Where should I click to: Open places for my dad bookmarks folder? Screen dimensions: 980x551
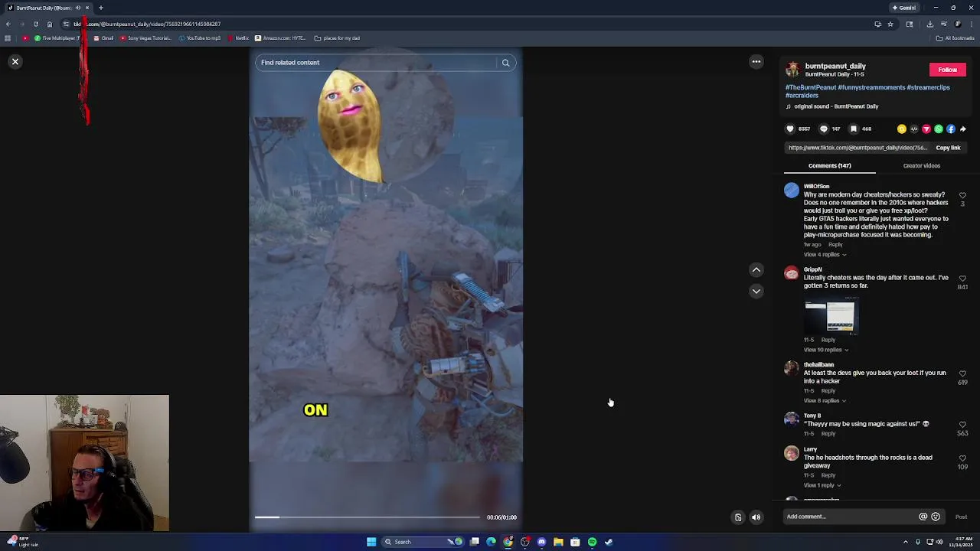[x=337, y=38]
